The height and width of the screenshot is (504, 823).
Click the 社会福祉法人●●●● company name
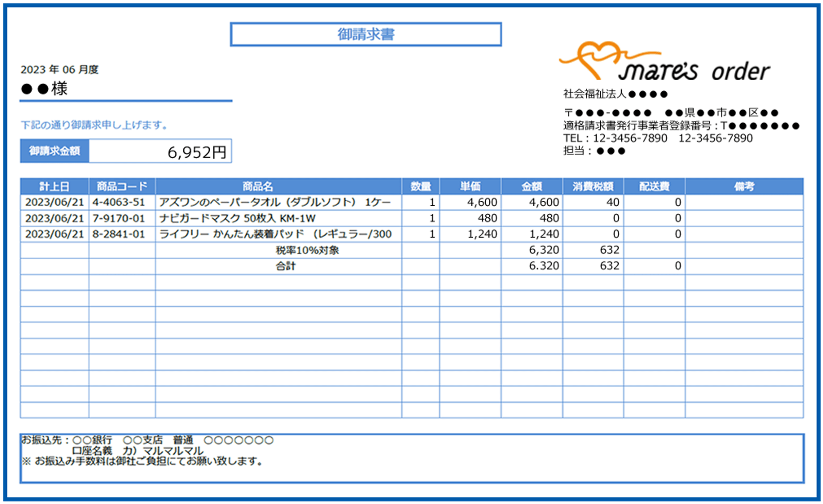click(x=615, y=94)
